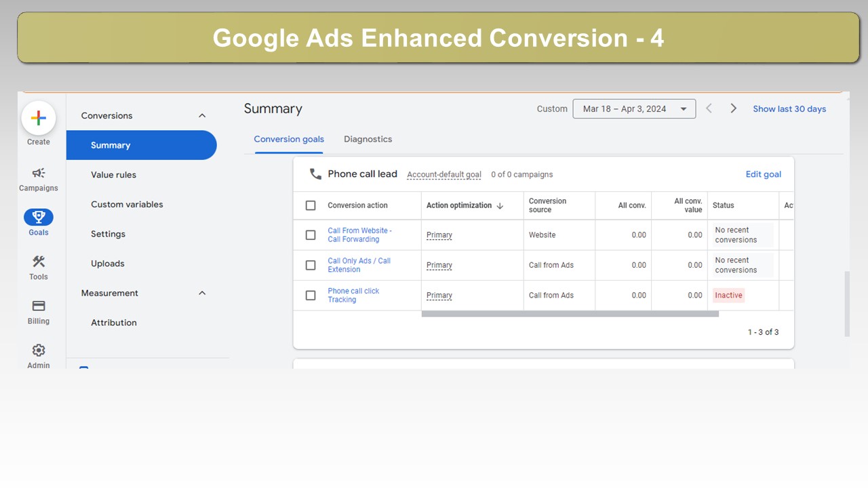This screenshot has height=488, width=868.
Task: Click the horizontal table scrollbar
Action: pos(570,314)
